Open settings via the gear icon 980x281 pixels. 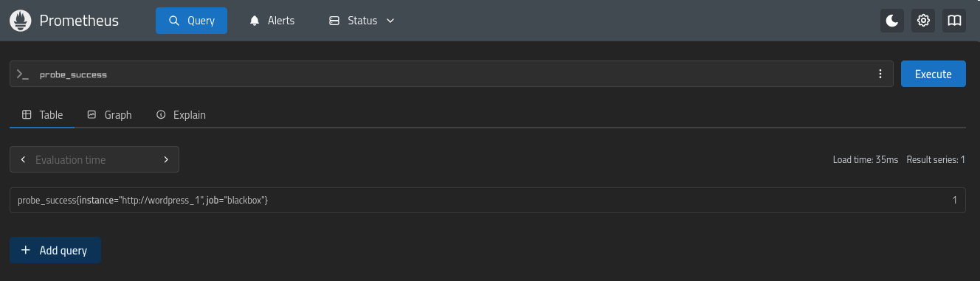tap(923, 21)
